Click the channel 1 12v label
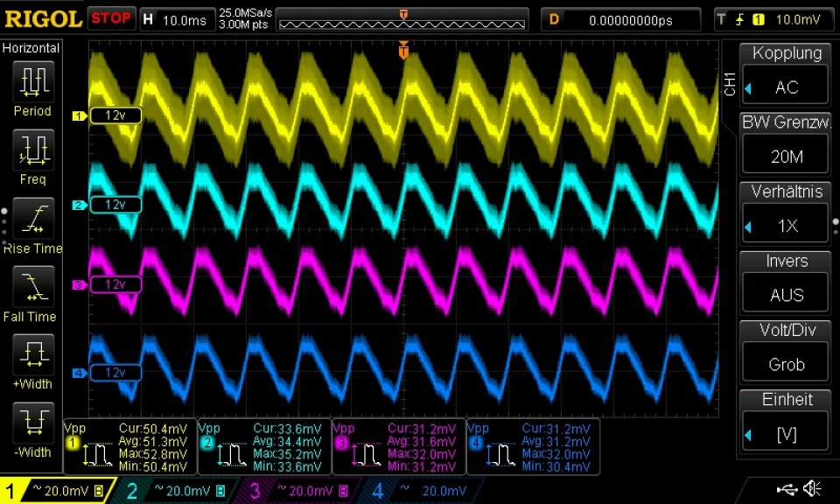This screenshot has width=840, height=504. pos(115,115)
